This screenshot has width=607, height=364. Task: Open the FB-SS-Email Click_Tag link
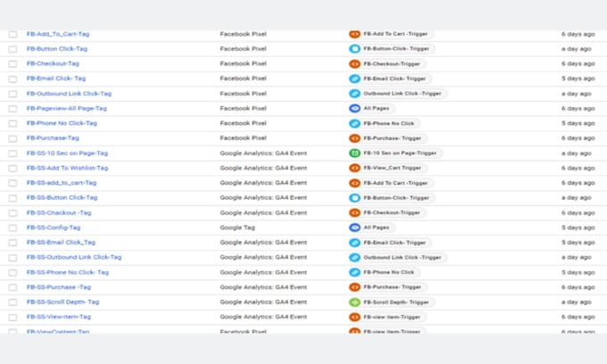click(x=61, y=243)
